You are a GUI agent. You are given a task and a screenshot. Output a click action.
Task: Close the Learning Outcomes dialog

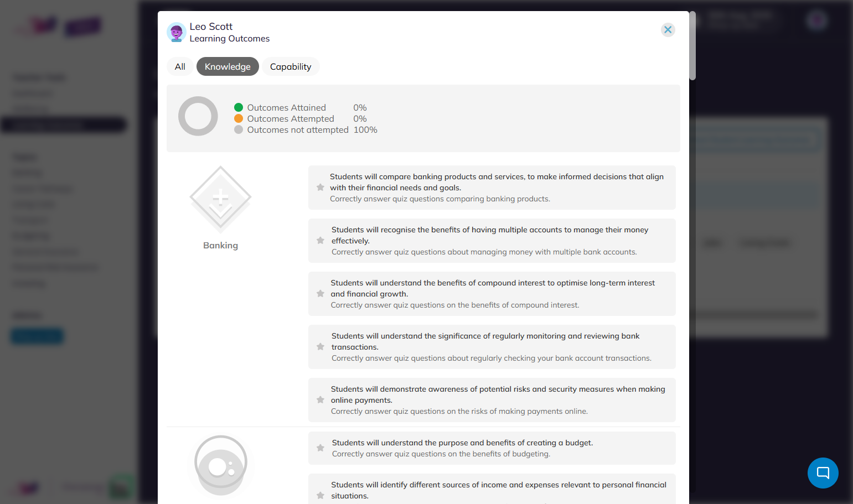coord(668,29)
